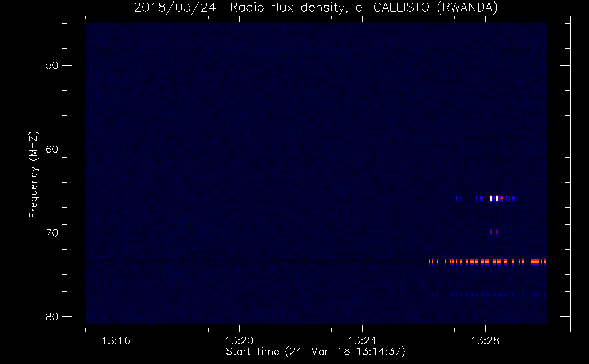Screen dimensions: 589x364
Task: Click the 70 frequency tick label
Action: click(52, 233)
